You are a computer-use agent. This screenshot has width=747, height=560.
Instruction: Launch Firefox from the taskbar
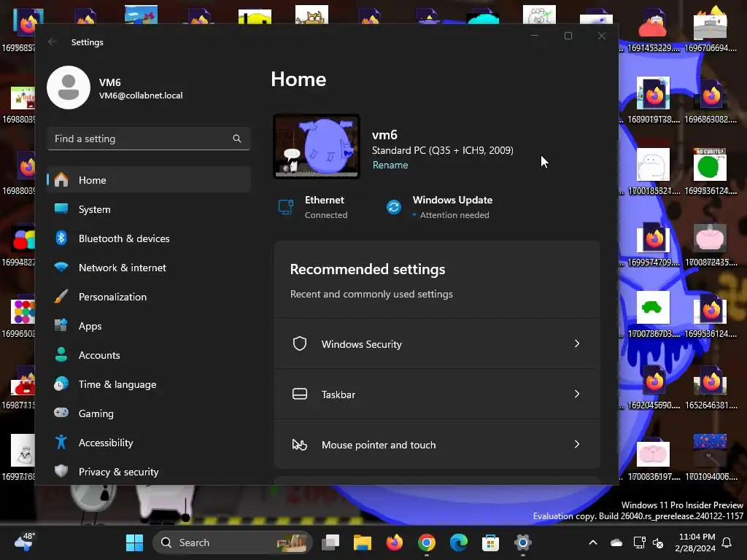pyautogui.click(x=395, y=542)
